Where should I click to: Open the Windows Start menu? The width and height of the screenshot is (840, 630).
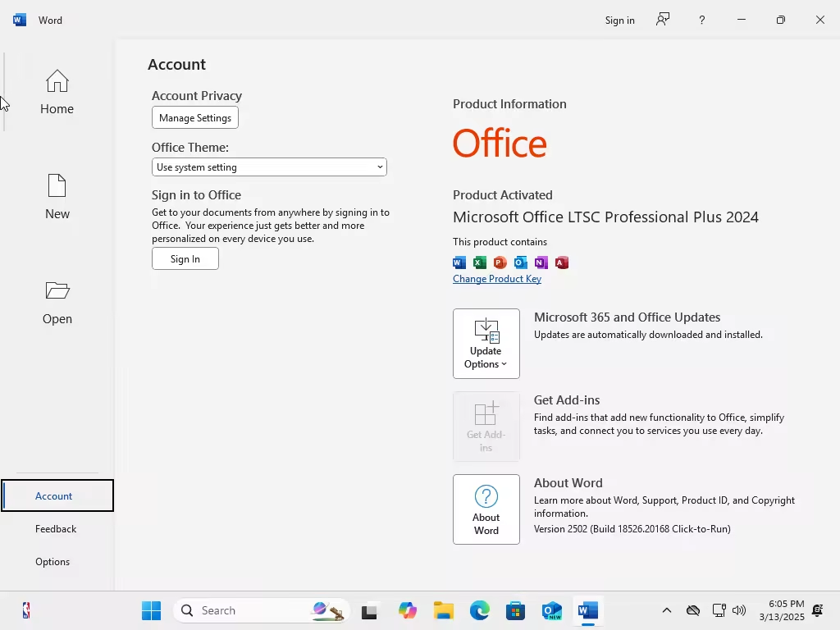[x=151, y=610]
